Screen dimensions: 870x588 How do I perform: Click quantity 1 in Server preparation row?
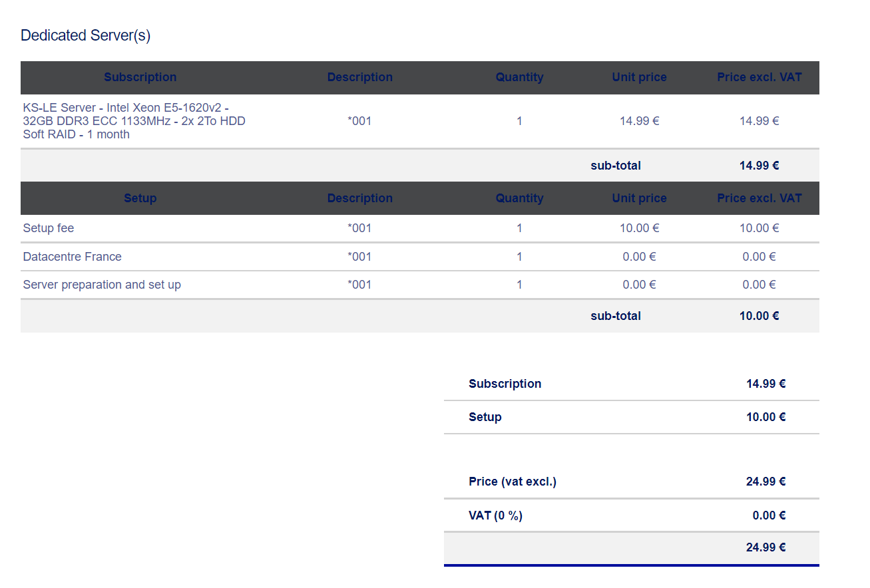(520, 285)
